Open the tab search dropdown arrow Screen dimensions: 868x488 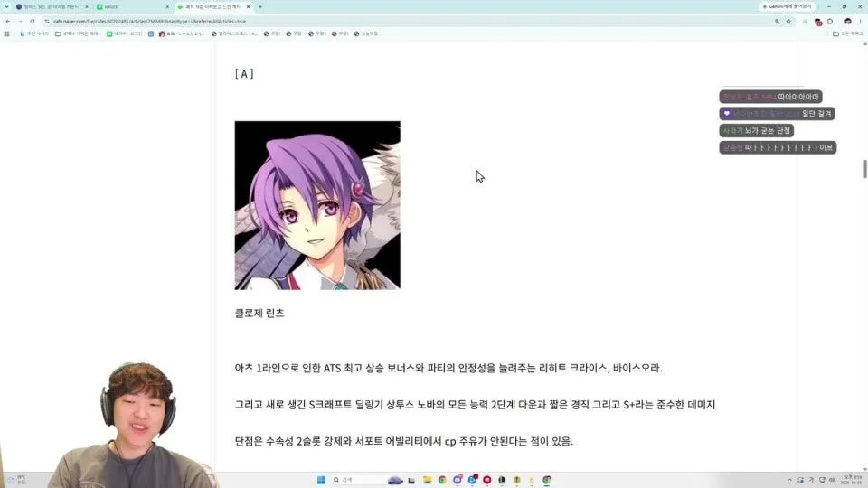pos(6,6)
